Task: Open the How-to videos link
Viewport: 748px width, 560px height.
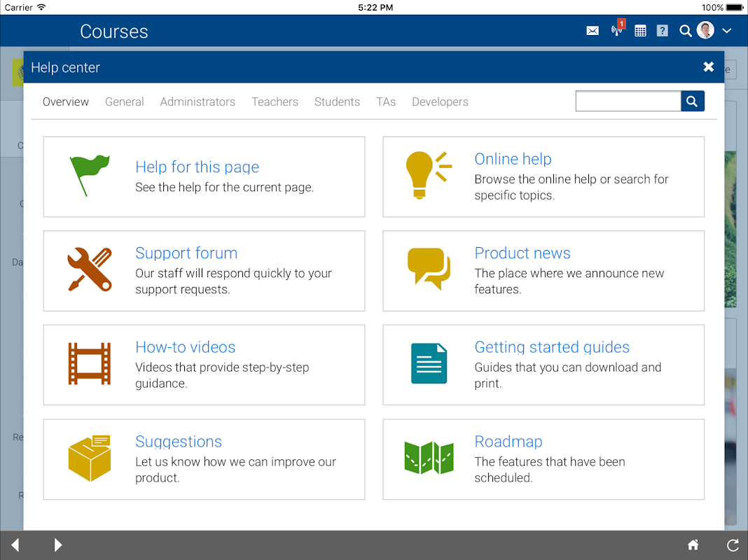Action: pos(185,347)
